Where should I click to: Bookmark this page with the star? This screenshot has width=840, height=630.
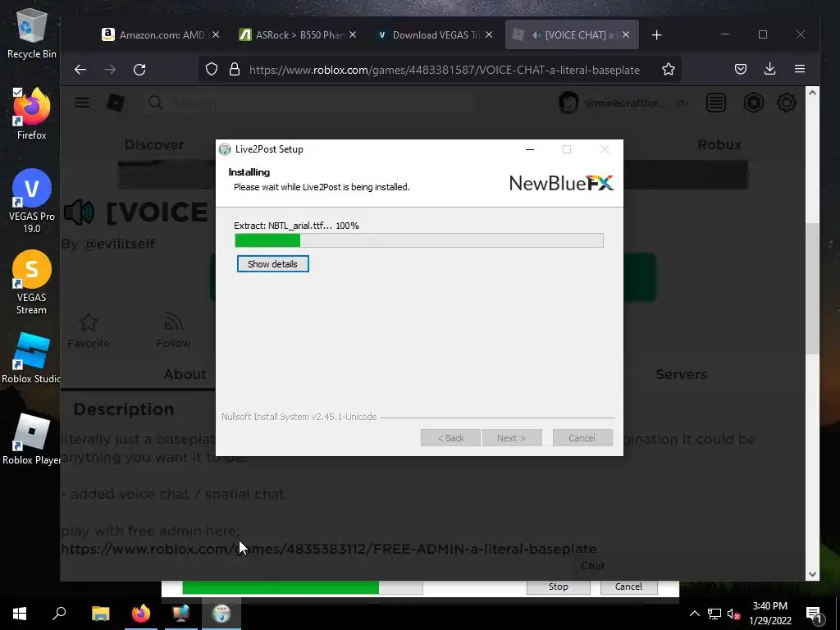click(668, 69)
